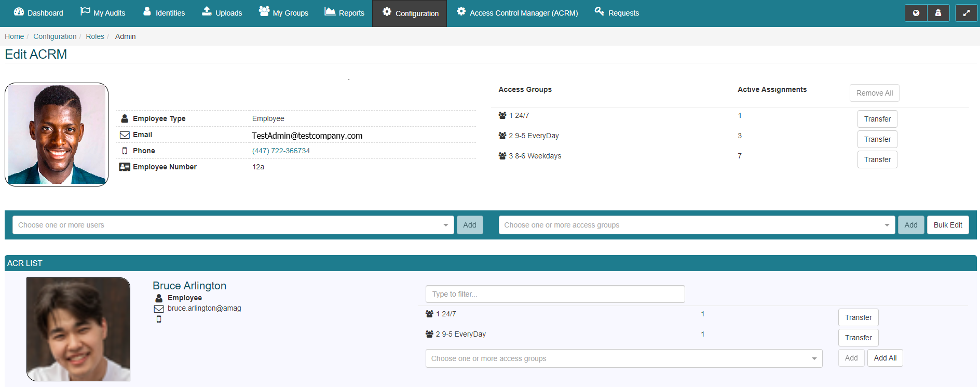The image size is (980, 387).
Task: Open Identities navigation item
Action: pos(164,13)
